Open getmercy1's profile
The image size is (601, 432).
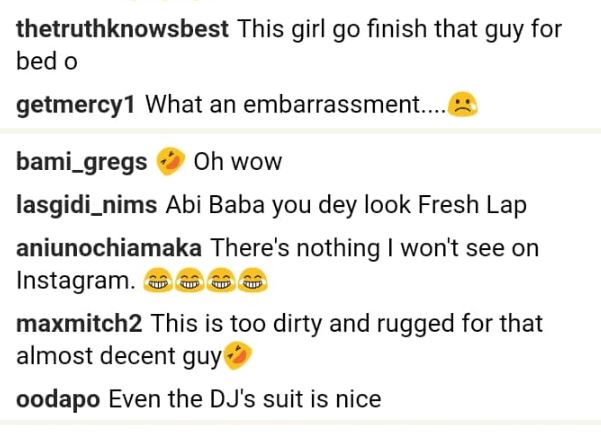pyautogui.click(x=76, y=106)
